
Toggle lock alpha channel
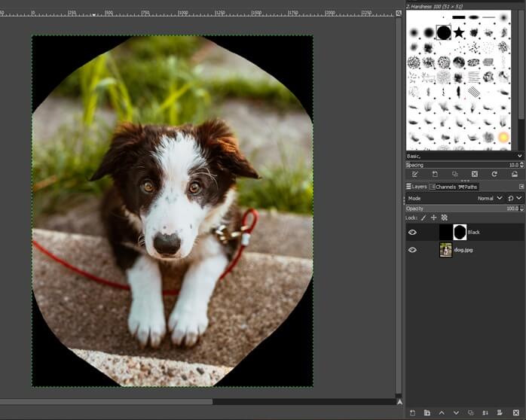pyautogui.click(x=444, y=218)
